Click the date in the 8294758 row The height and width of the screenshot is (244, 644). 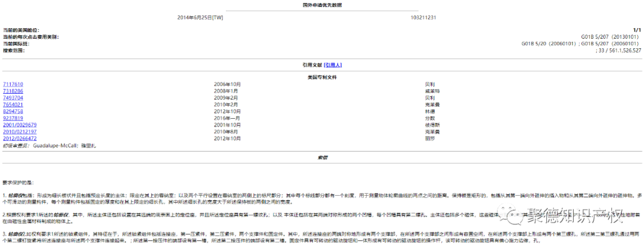pos(227,112)
